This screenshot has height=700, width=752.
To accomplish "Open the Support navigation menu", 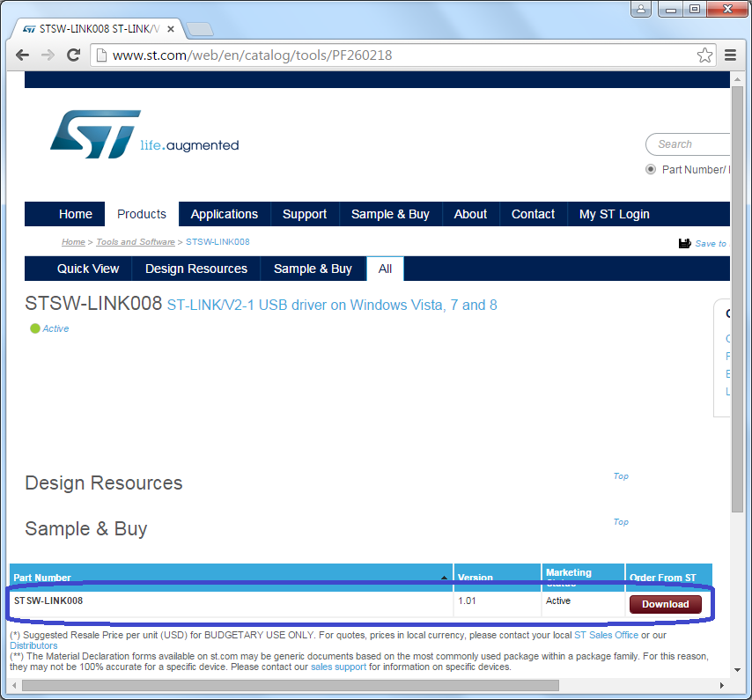I will pos(305,214).
